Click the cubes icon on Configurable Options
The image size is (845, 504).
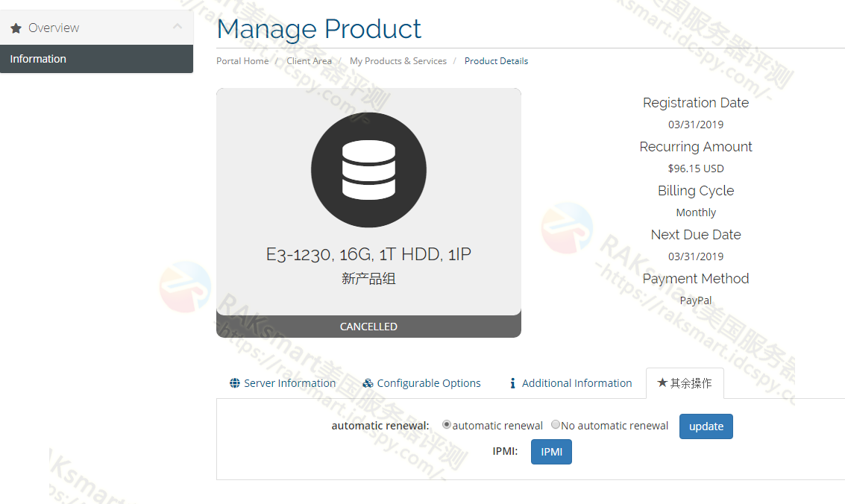tap(368, 383)
